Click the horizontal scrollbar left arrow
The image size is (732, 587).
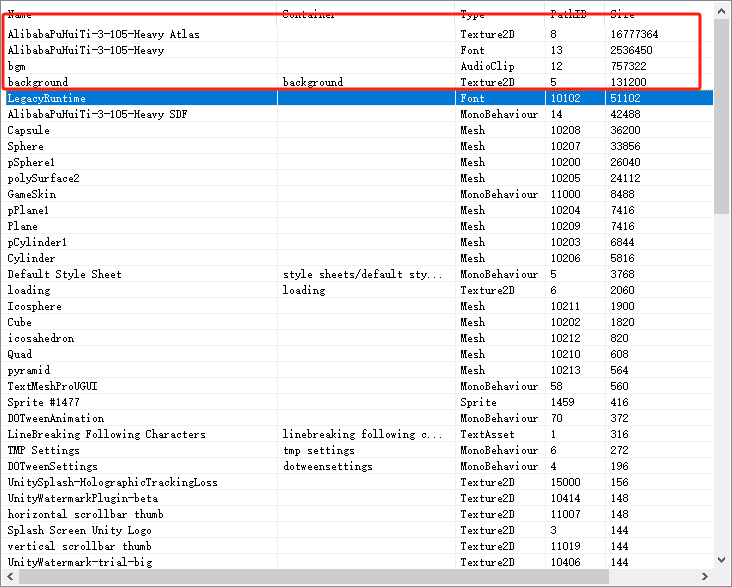click(10, 576)
